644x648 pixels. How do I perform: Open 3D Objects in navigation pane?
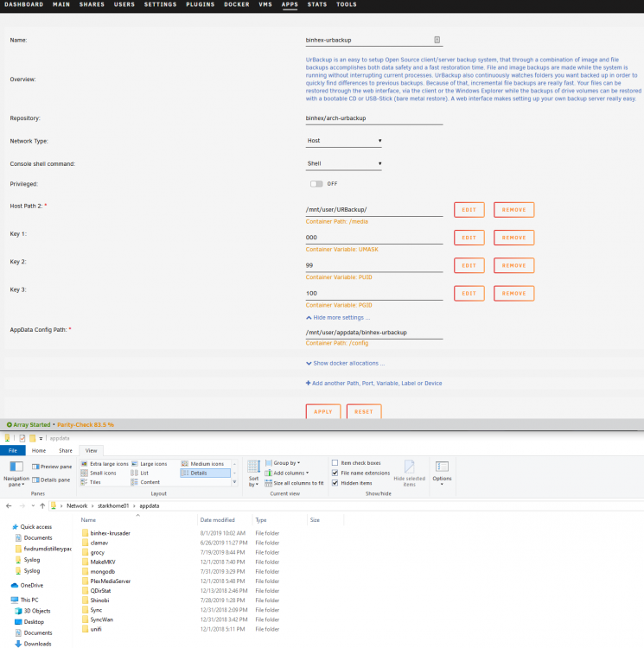click(33, 611)
